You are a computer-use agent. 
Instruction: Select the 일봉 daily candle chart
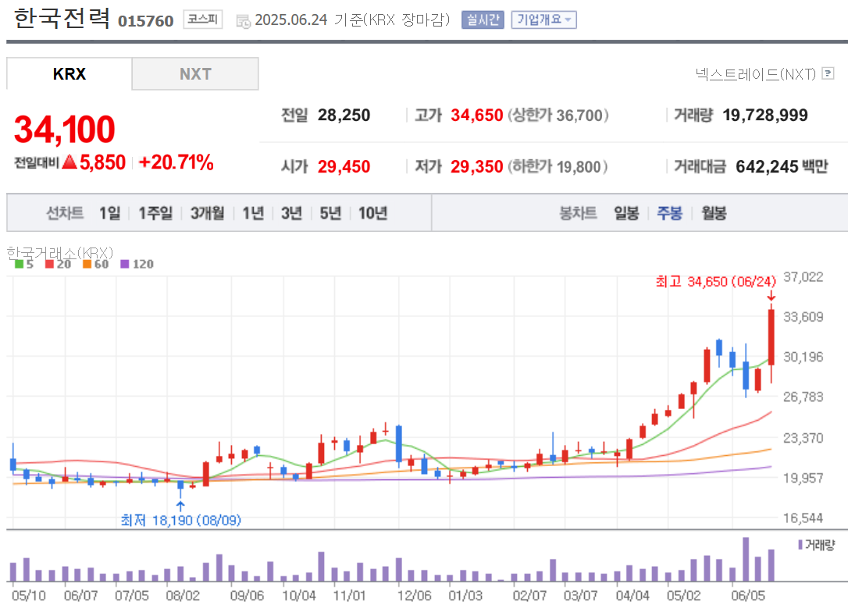(x=626, y=213)
